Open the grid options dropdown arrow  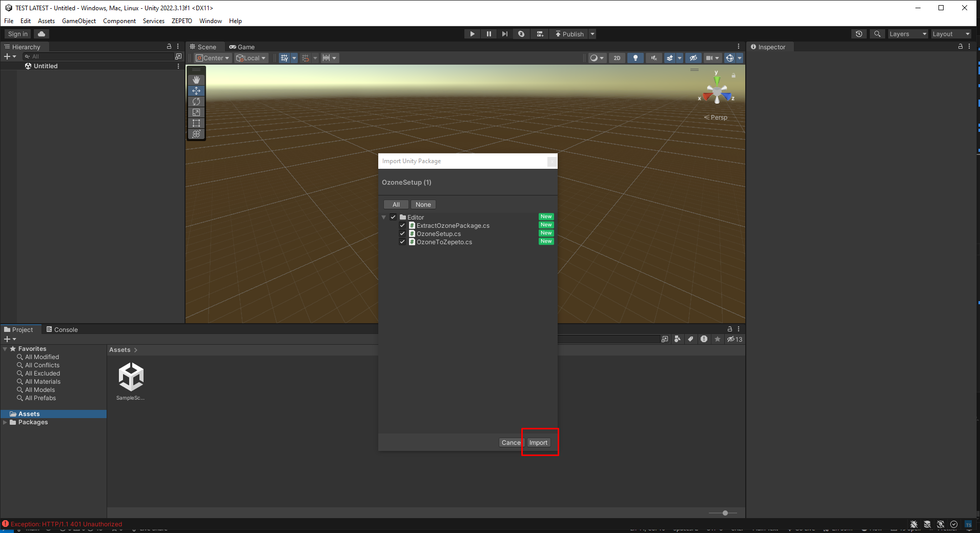tap(294, 58)
